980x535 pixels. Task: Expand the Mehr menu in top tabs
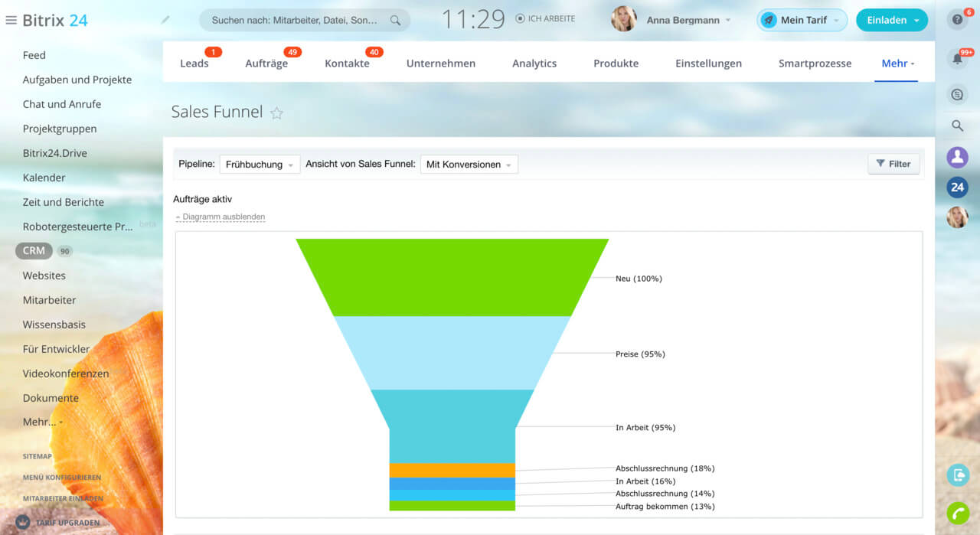pyautogui.click(x=897, y=64)
